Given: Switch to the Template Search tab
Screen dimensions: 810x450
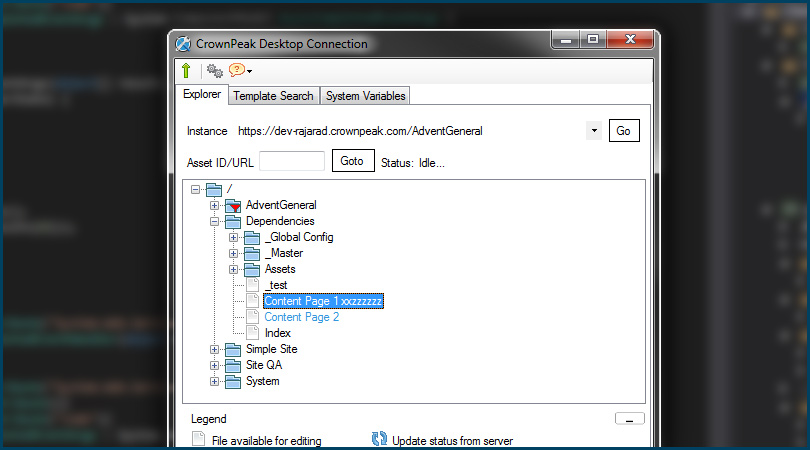Looking at the screenshot, I should point(273,96).
